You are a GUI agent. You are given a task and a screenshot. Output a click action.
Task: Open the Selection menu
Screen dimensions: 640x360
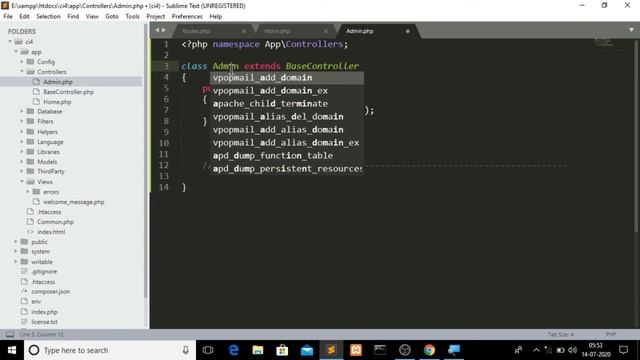pos(48,16)
